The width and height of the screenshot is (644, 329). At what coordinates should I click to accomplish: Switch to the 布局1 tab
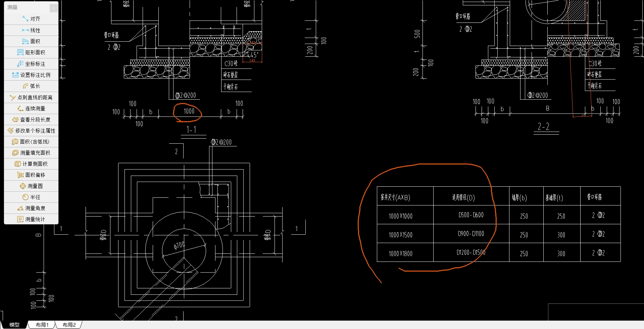pos(42,325)
